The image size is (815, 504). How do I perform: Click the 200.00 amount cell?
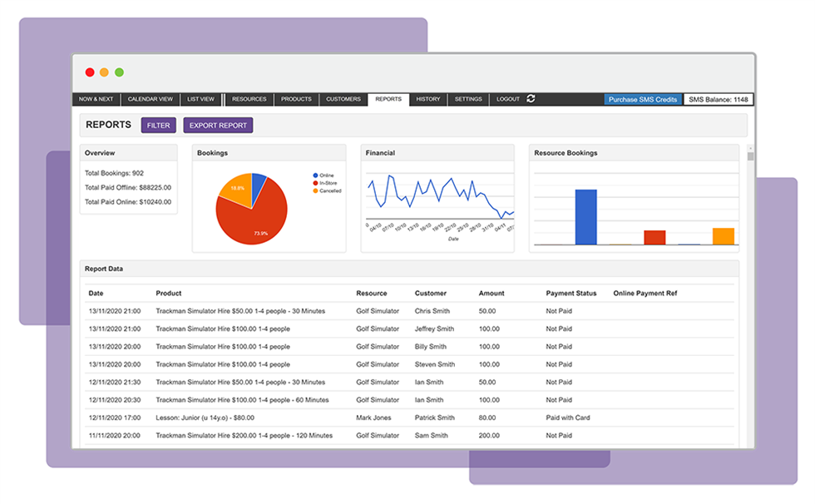click(x=489, y=436)
